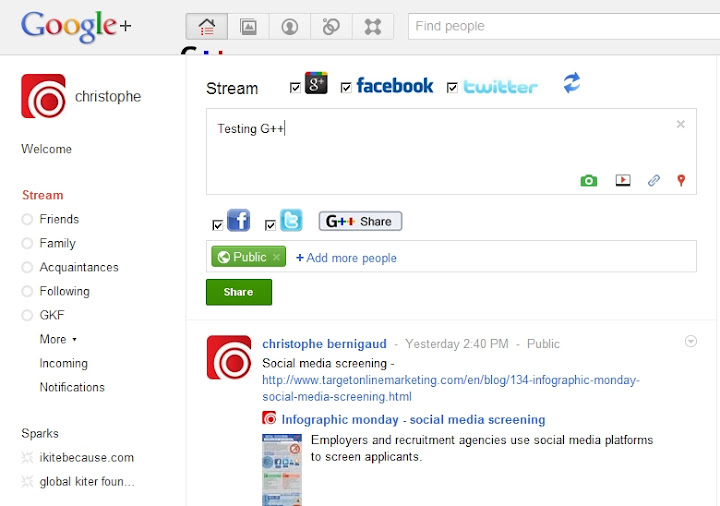This screenshot has height=506, width=720.
Task: Click the small red icon before Infographic monday
Action: pyautogui.click(x=269, y=418)
